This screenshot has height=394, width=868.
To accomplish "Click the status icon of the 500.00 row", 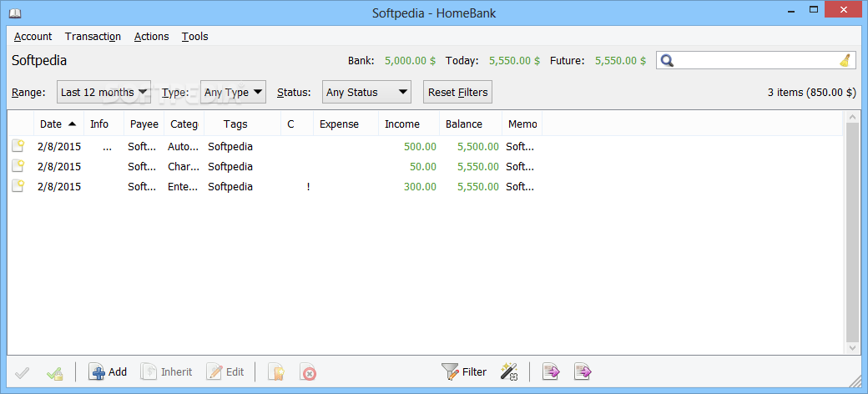I will (18, 146).
